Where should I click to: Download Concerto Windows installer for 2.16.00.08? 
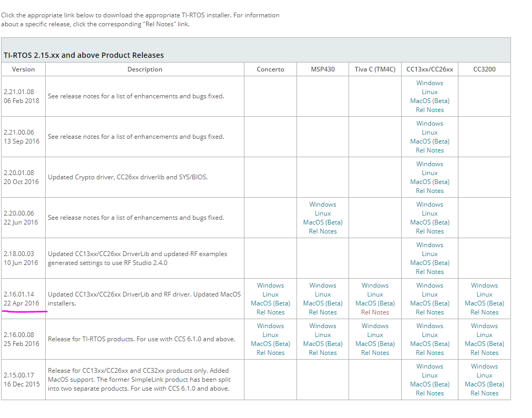pos(270,325)
